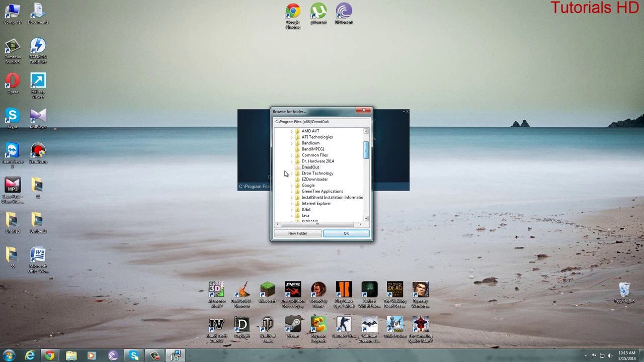644x362 pixels.
Task: Expand the Dr. Hardware 2014 node
Action: 291,161
